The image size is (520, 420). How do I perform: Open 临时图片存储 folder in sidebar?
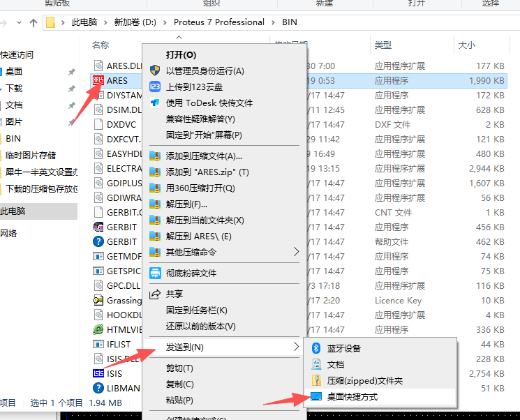pyautogui.click(x=31, y=155)
